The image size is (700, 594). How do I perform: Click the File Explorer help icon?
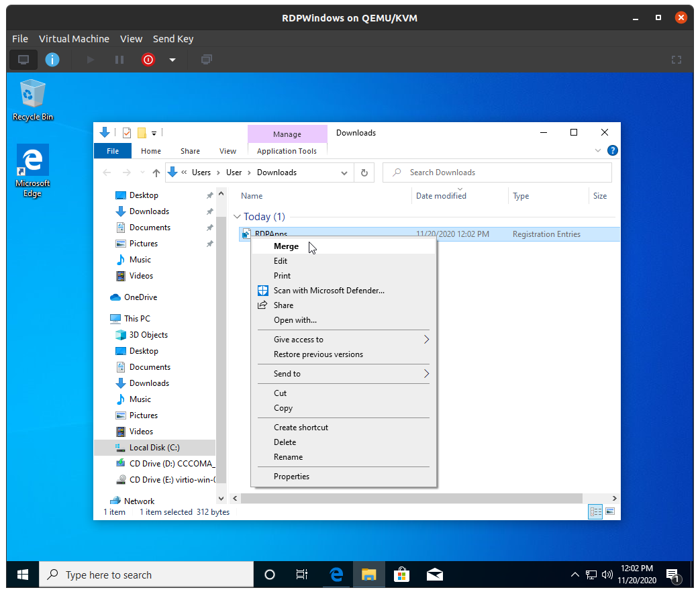[612, 150]
